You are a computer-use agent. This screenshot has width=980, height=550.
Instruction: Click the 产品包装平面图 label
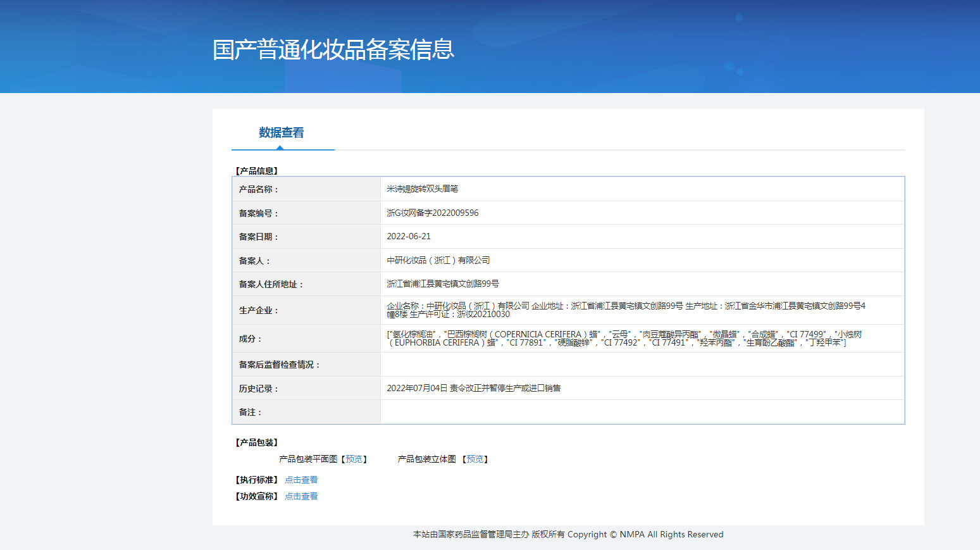click(308, 459)
